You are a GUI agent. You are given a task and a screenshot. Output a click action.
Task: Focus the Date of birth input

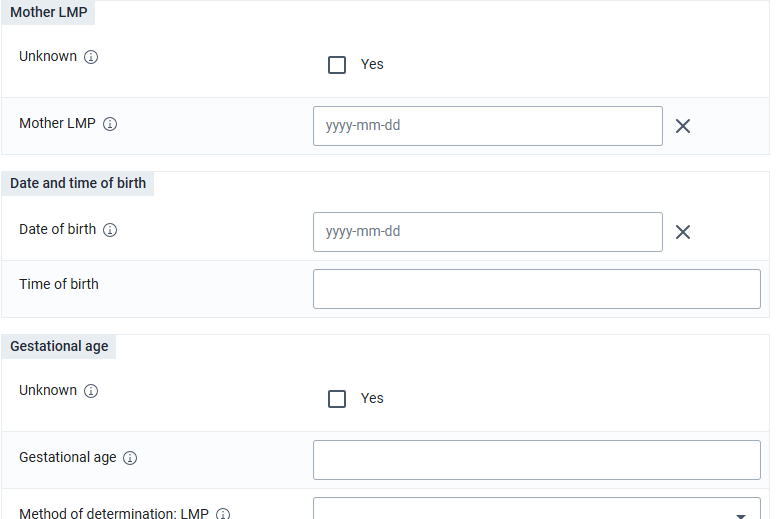click(x=488, y=232)
